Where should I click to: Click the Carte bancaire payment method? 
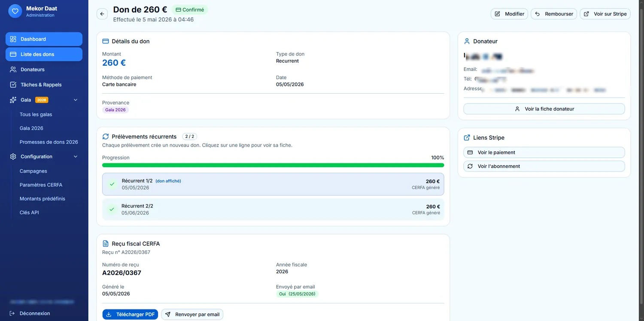click(119, 85)
